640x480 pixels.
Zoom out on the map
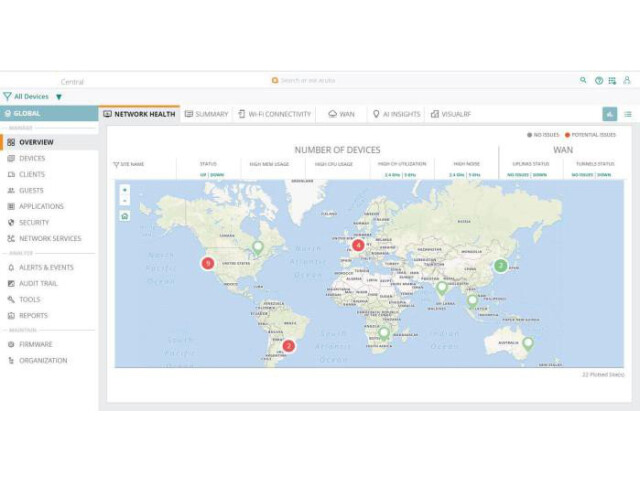click(x=125, y=200)
